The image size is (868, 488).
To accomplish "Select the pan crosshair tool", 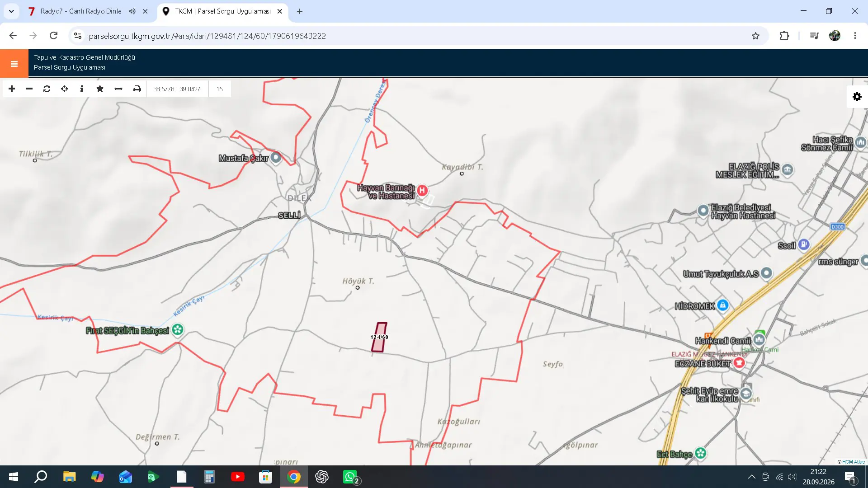I will point(65,89).
